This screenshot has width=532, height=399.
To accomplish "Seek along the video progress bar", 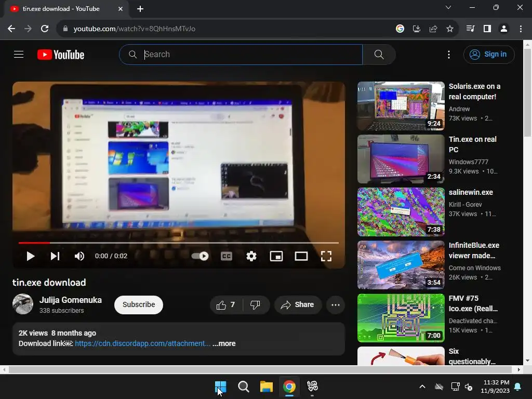I will (x=179, y=243).
